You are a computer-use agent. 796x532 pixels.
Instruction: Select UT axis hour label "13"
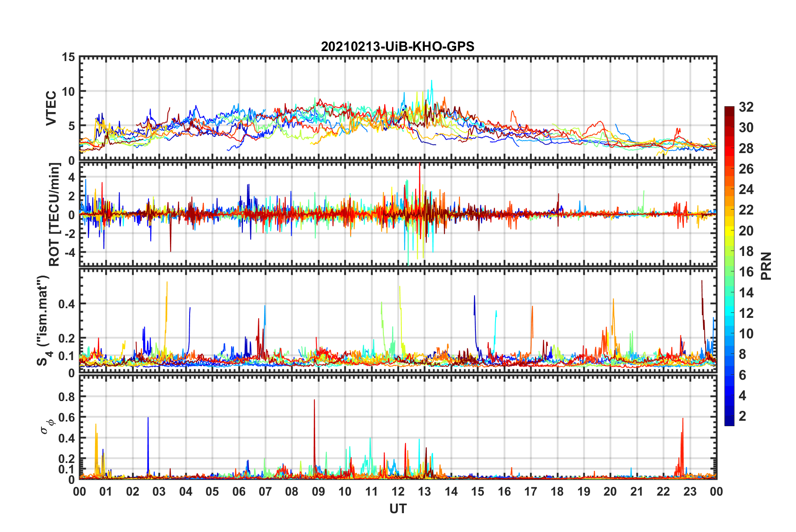[x=425, y=491]
